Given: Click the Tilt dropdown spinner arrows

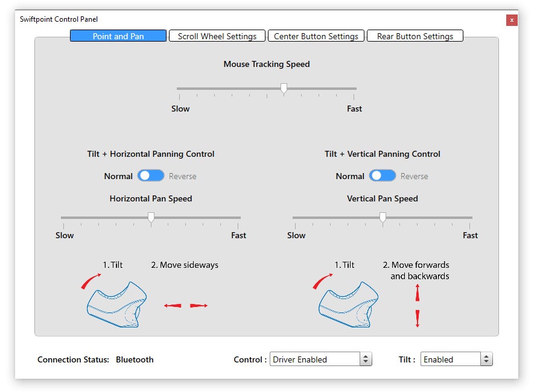Looking at the screenshot, I should [486, 359].
